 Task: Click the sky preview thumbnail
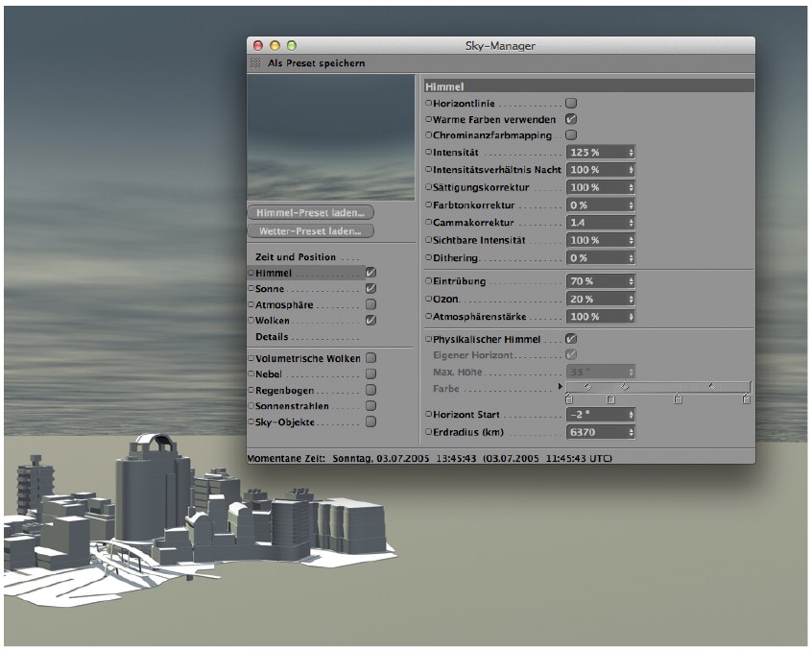pos(332,138)
